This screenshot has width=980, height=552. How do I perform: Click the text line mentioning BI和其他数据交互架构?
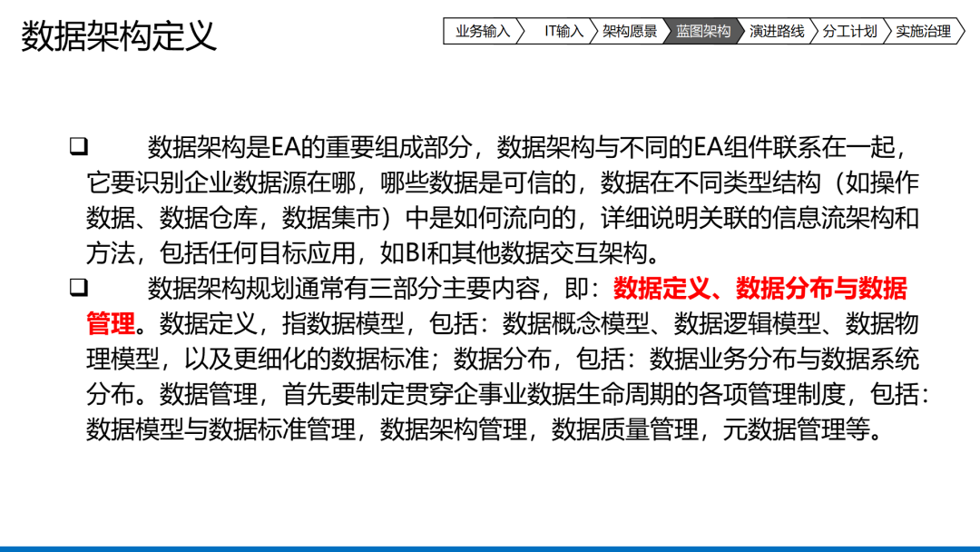click(x=374, y=253)
